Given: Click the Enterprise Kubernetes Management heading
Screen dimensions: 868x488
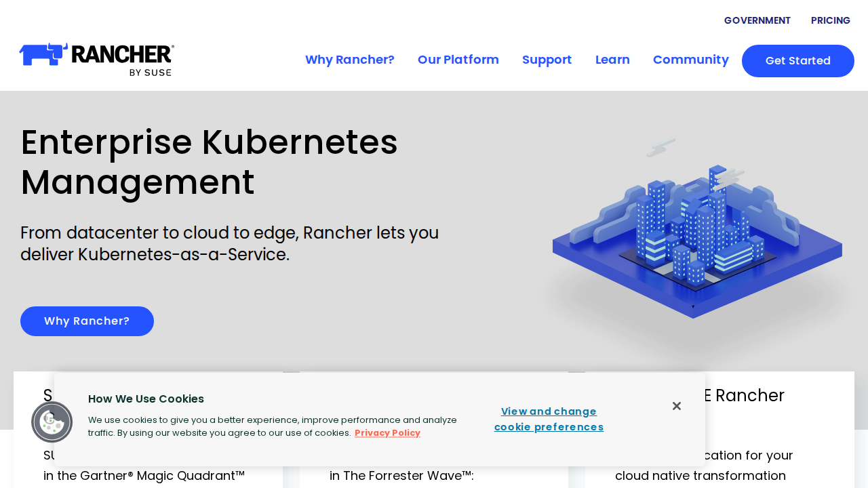Looking at the screenshot, I should pos(209,162).
